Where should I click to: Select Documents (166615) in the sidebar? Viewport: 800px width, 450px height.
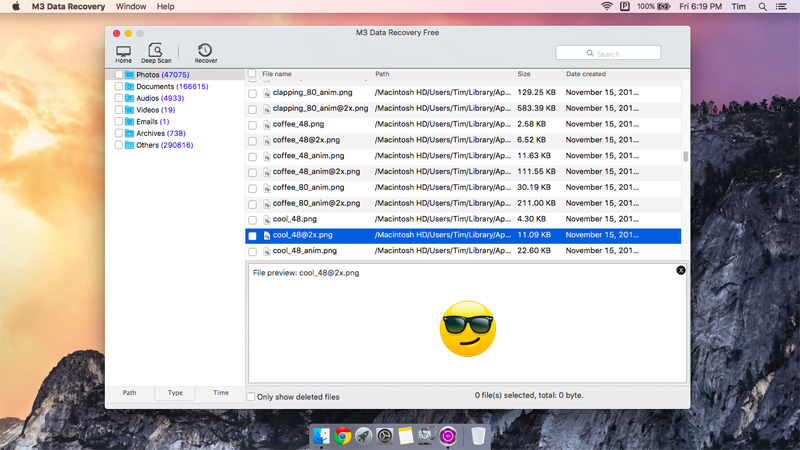coord(172,86)
